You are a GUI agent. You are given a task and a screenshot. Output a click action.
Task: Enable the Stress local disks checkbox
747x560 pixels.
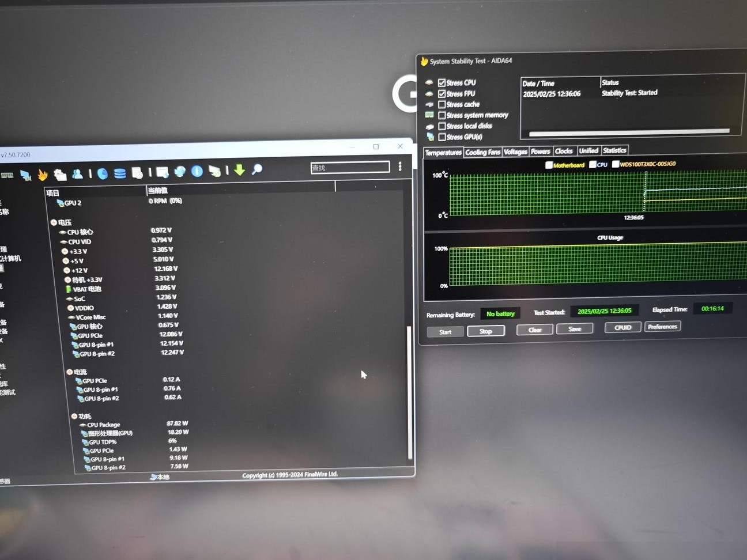[442, 126]
